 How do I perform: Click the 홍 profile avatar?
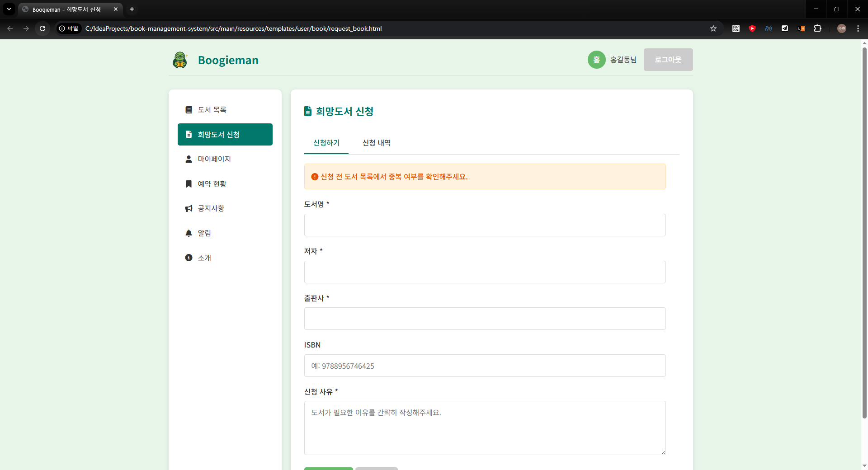click(596, 59)
